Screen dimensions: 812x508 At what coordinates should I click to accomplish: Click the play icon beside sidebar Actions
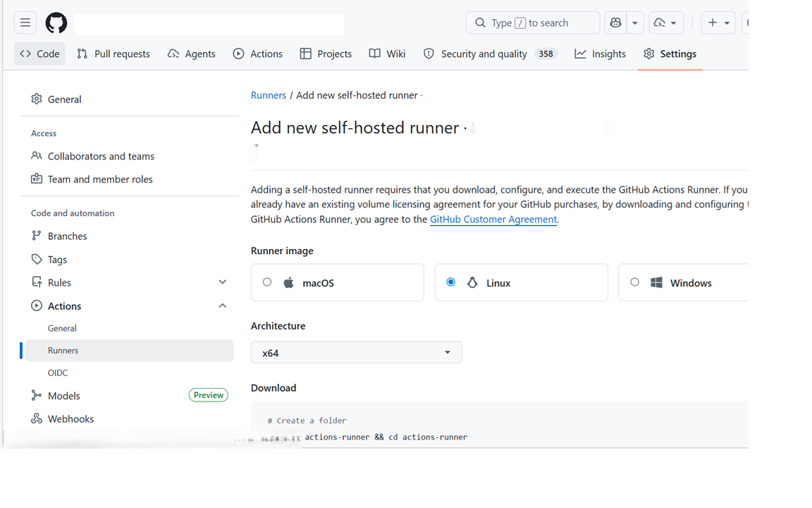(36, 306)
